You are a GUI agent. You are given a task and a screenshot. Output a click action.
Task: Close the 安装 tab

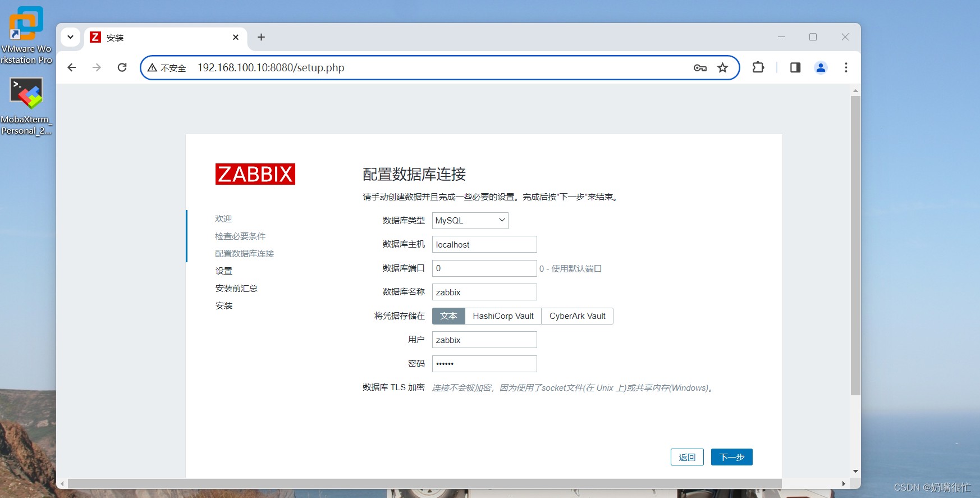236,37
